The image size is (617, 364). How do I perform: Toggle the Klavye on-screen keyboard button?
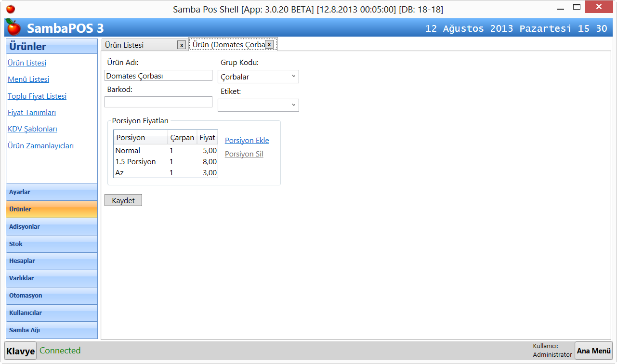[x=20, y=351]
